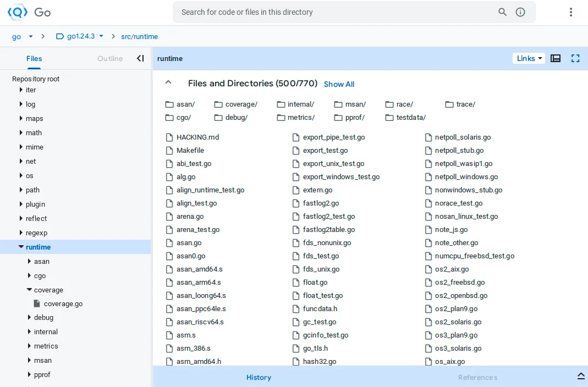
Task: Click the race/ folder icon
Action: tap(389, 104)
